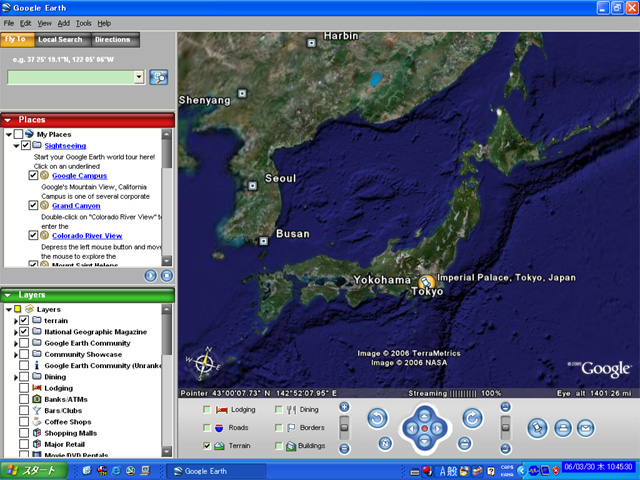The width and height of the screenshot is (640, 480).
Task: Click the zoom in plus button
Action: tap(344, 407)
